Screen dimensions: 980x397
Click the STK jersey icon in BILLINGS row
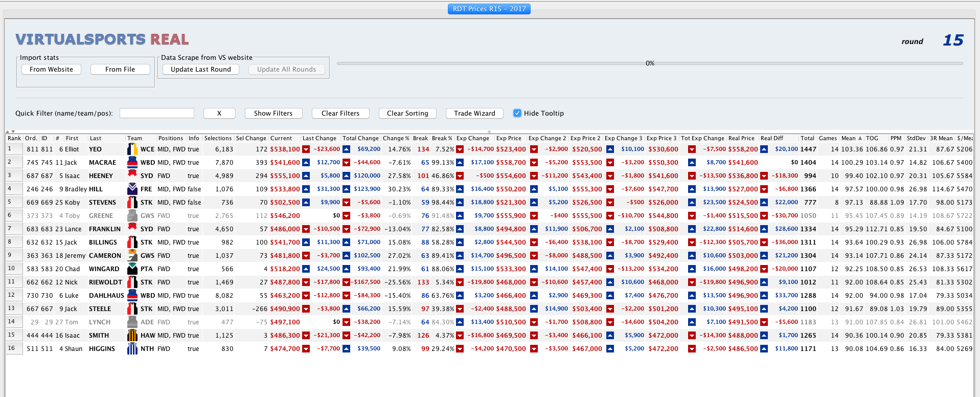(132, 242)
